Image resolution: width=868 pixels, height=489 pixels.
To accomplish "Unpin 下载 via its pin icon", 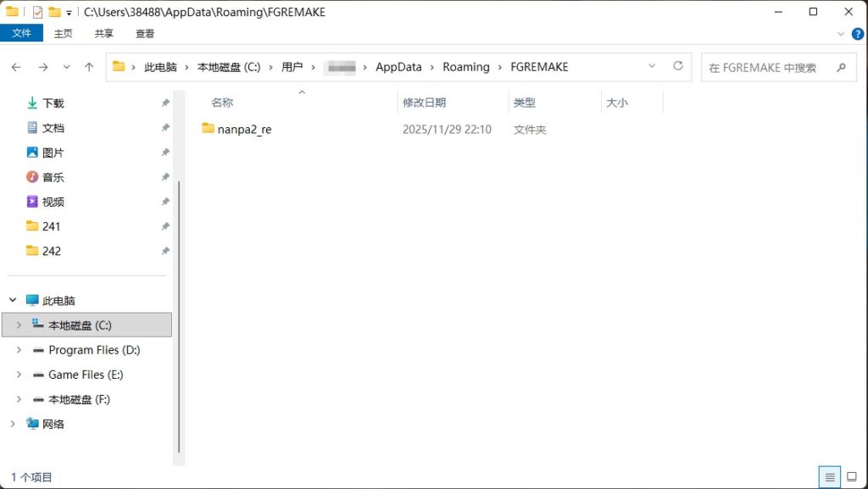I will tap(165, 103).
